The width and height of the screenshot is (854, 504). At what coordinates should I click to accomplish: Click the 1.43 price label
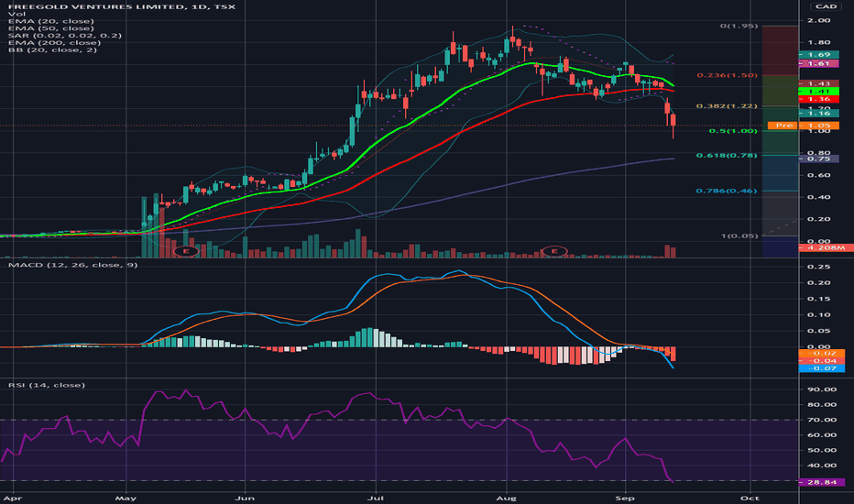point(818,84)
